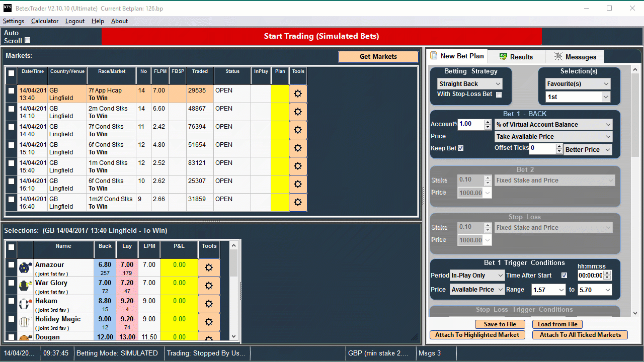Click tools gear for Holiday Magic selection
Image resolution: width=644 pixels, height=362 pixels.
[209, 322]
